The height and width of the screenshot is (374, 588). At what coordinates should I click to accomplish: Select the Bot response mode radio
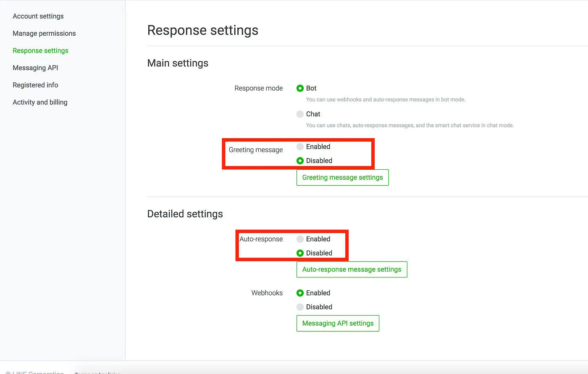point(300,88)
